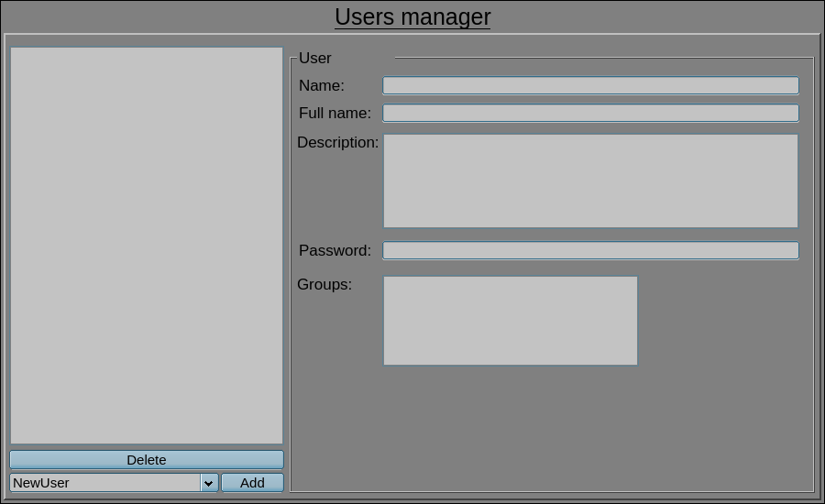This screenshot has height=504, width=825.
Task: Click the User group box label
Action: click(x=315, y=58)
